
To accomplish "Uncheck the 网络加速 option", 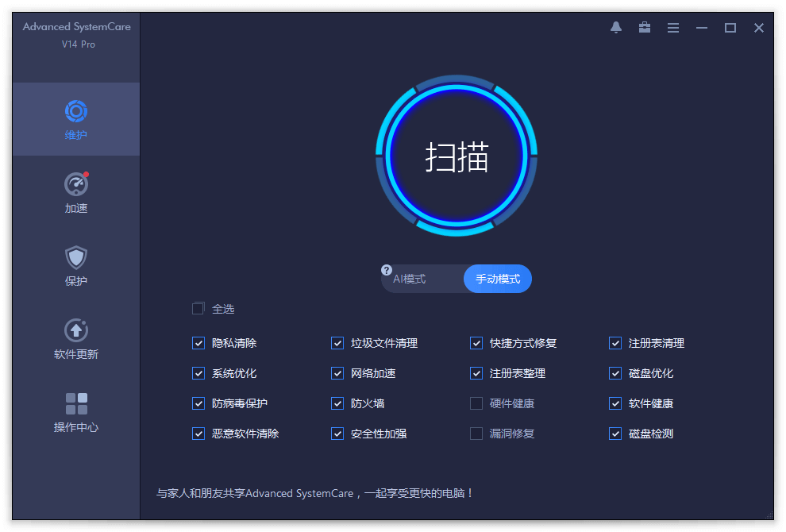I will pyautogui.click(x=337, y=373).
